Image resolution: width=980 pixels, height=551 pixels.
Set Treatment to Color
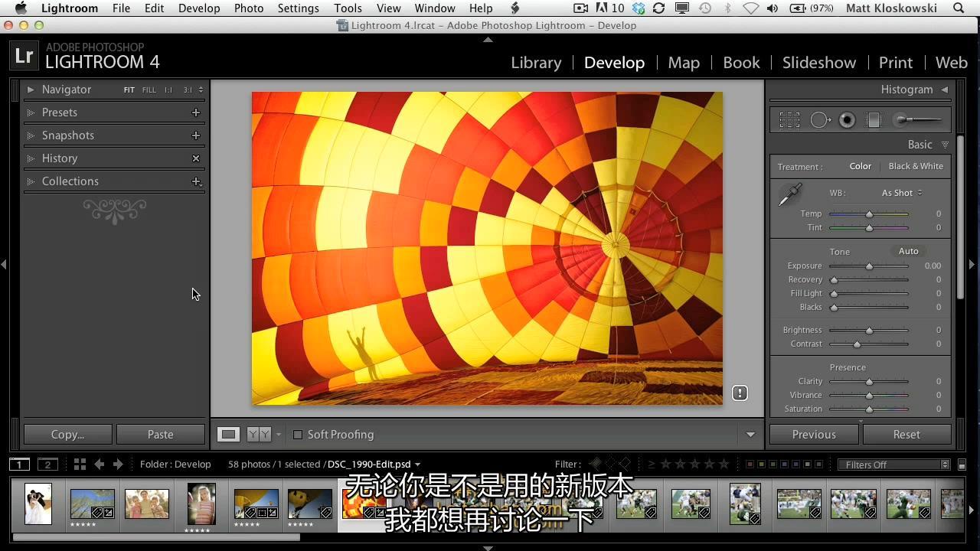click(860, 166)
